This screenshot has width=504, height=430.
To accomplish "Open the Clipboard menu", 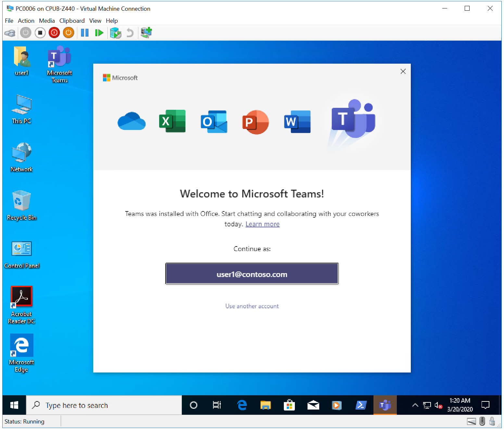I will pos(72,21).
